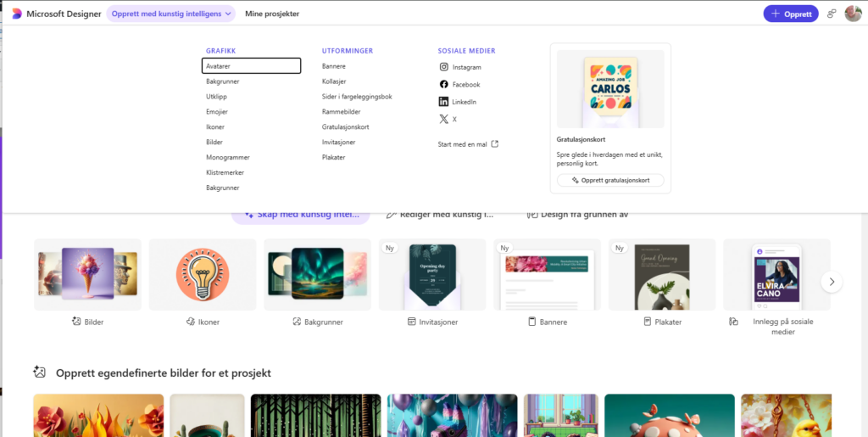The image size is (868, 437).
Task: Follow the Start med en mal link
Action: (x=468, y=144)
